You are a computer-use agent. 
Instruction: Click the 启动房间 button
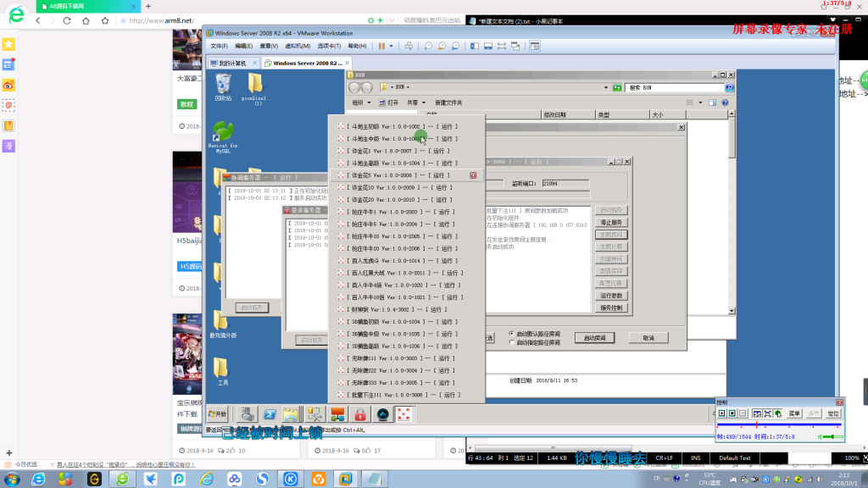[595, 337]
